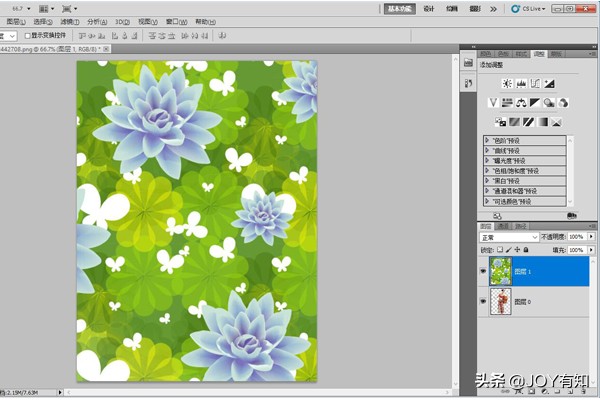Switch to the 路径 panel tab
The height and width of the screenshot is (400, 600).
point(520,226)
